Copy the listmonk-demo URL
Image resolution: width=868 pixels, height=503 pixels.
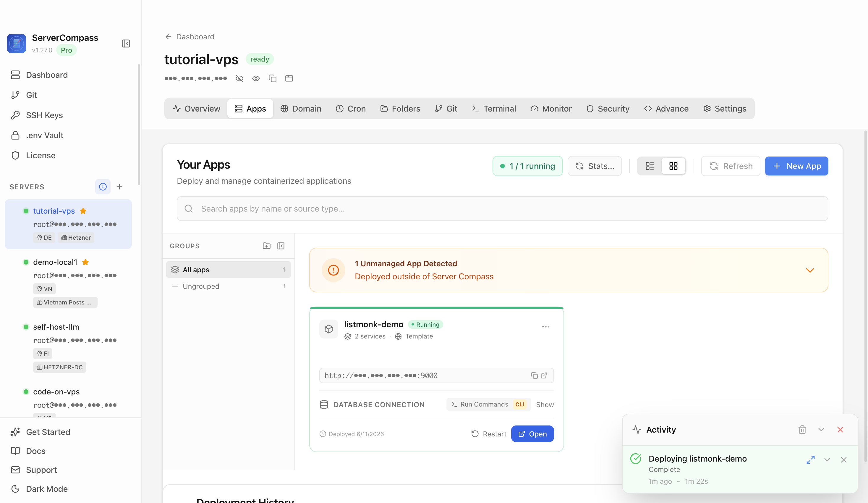(534, 375)
